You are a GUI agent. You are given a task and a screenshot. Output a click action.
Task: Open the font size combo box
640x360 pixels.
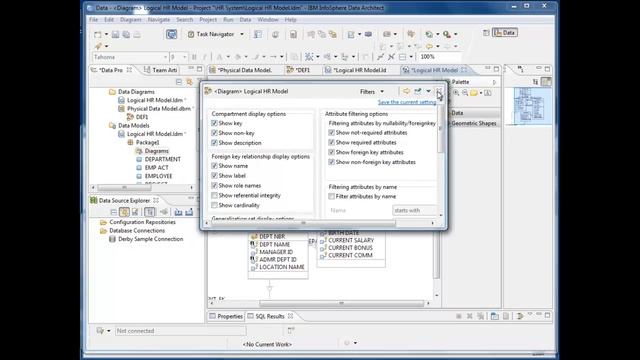click(x=178, y=57)
